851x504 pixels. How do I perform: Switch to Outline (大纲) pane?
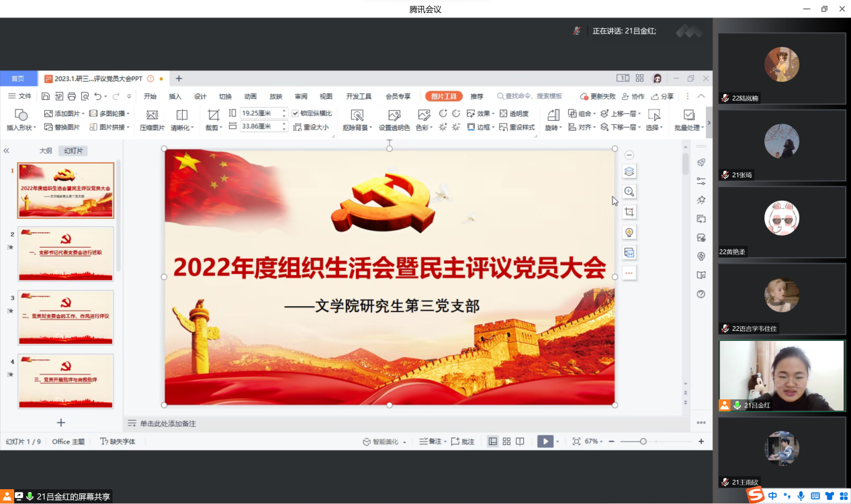(46, 151)
